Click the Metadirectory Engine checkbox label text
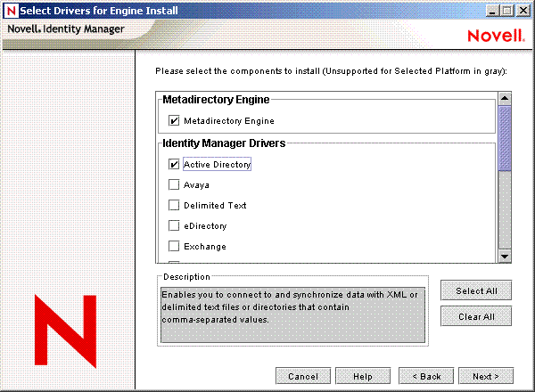Viewport: 535px width, 392px height. (229, 121)
